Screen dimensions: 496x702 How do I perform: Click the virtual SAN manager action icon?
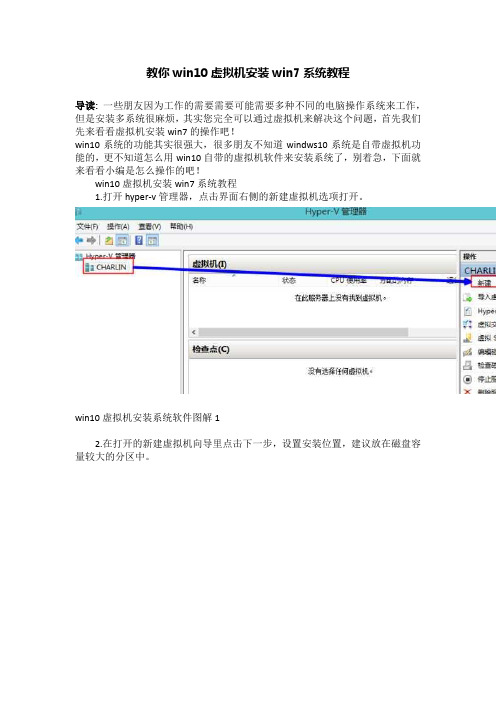(468, 338)
